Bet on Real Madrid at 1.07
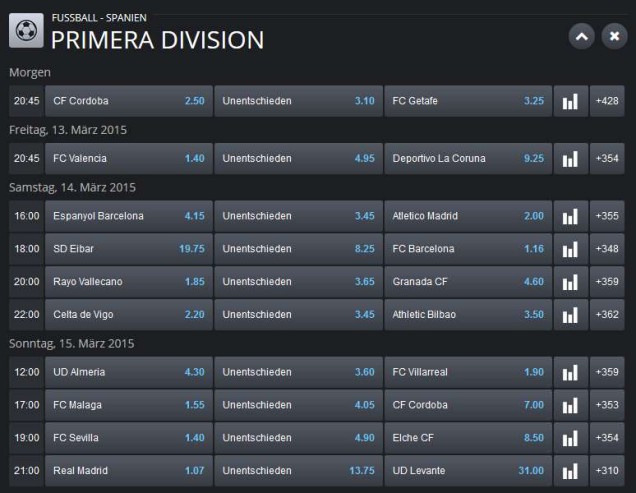Screen dimensions: 636x493 (129, 471)
